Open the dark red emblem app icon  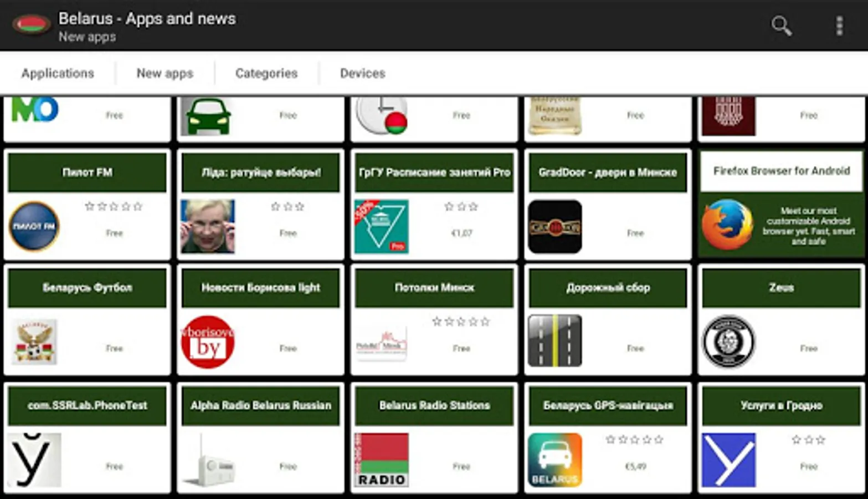[x=728, y=116]
